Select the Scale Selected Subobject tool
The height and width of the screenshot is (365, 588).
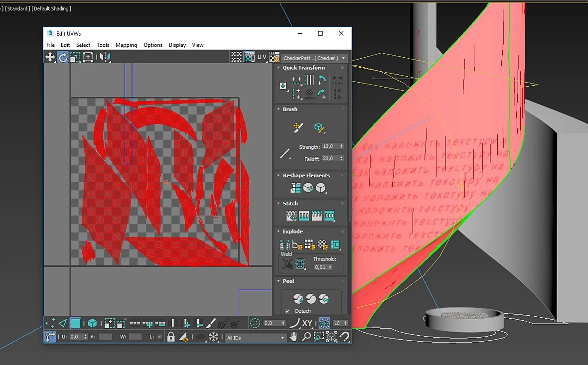point(75,57)
